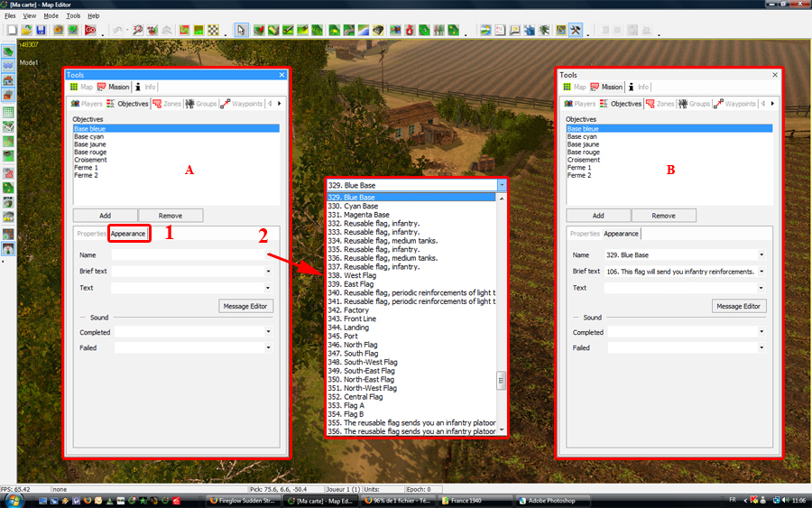The height and width of the screenshot is (508, 812).
Task: Collapse the 329. Blue Base combo box arrow
Action: tap(502, 185)
